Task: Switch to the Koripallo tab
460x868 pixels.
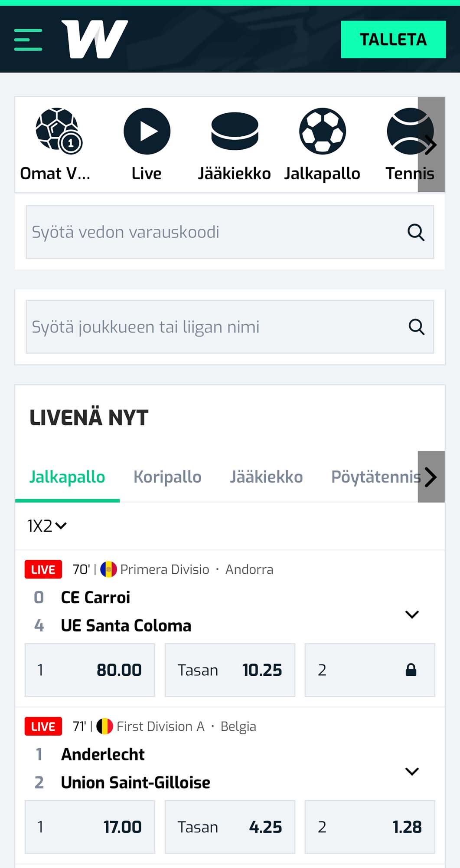Action: [167, 477]
